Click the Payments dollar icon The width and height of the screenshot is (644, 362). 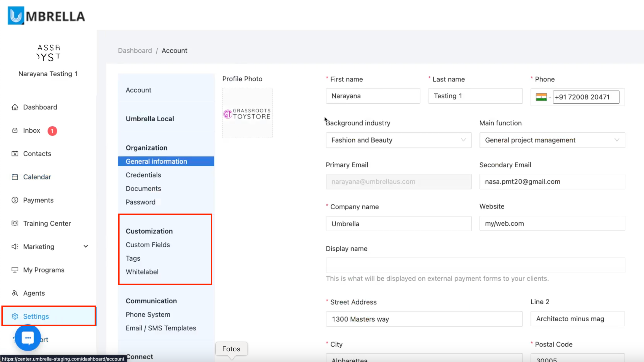click(15, 200)
